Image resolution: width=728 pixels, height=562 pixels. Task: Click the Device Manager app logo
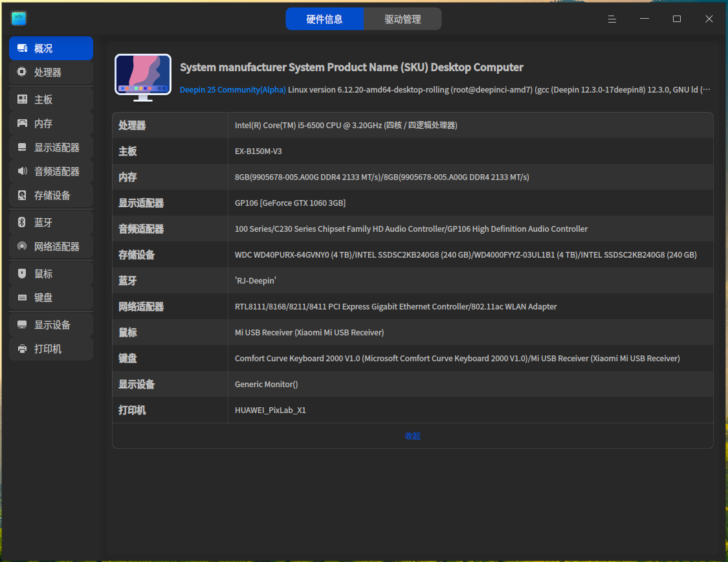point(19,19)
